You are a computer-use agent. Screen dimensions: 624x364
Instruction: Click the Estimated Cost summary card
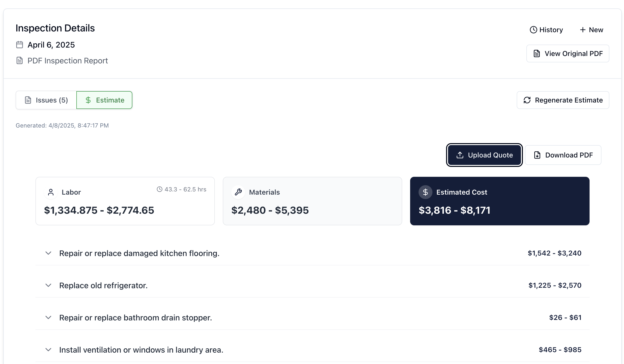[x=499, y=201]
